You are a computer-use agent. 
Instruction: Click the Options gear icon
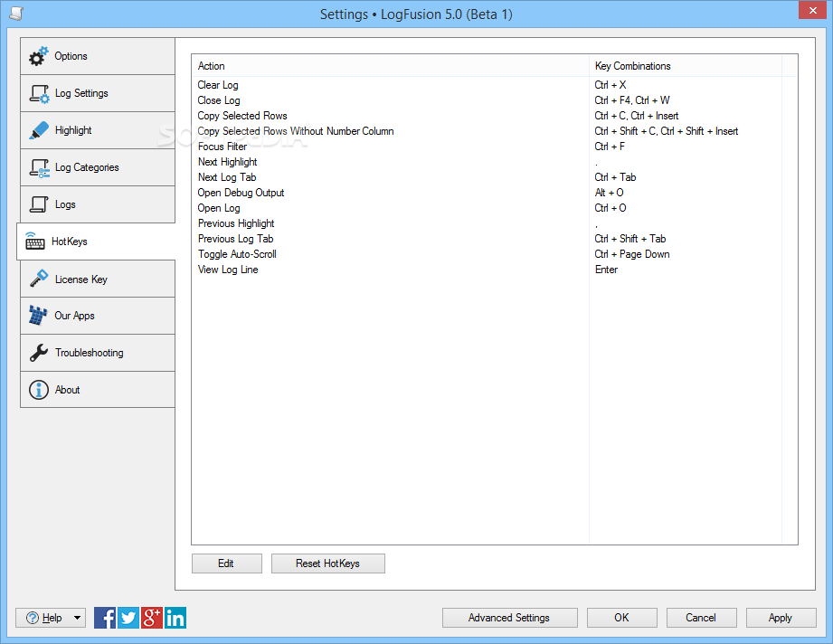point(38,56)
